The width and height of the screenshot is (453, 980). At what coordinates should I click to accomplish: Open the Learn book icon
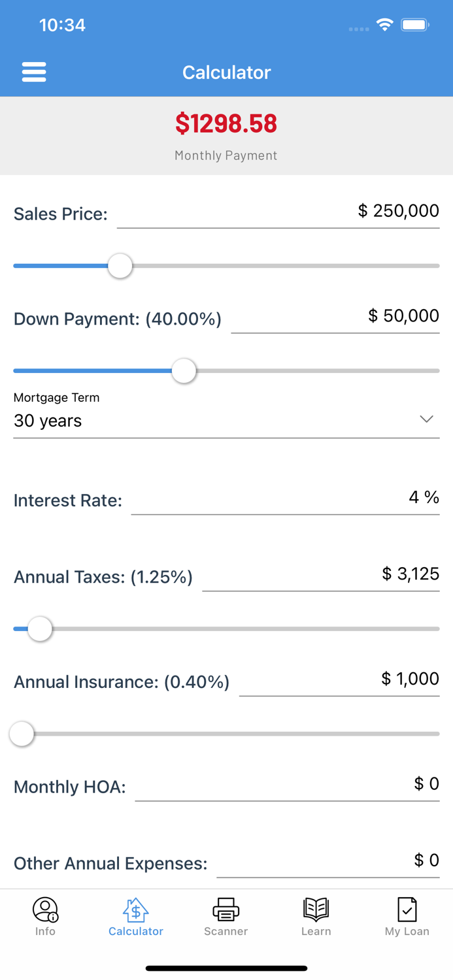316,909
